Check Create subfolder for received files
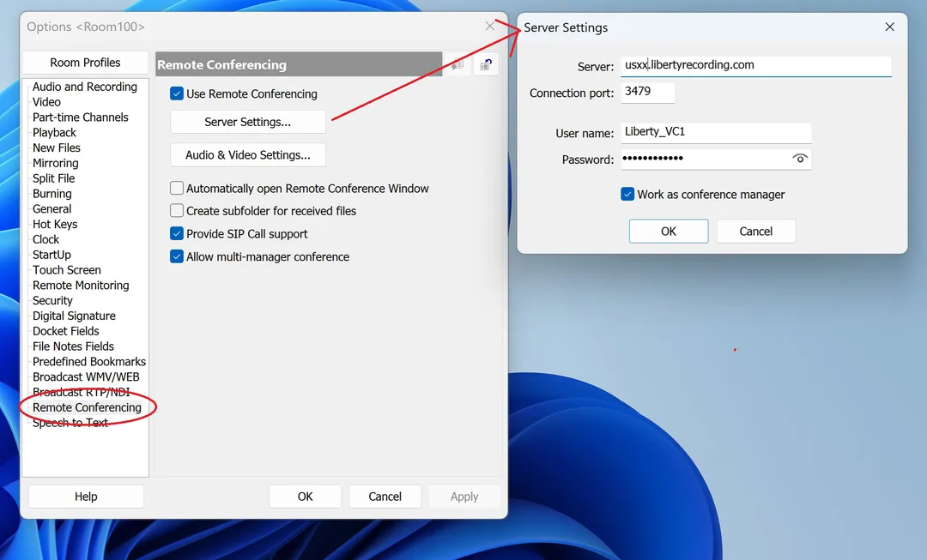The width and height of the screenshot is (927, 560). pyautogui.click(x=177, y=210)
